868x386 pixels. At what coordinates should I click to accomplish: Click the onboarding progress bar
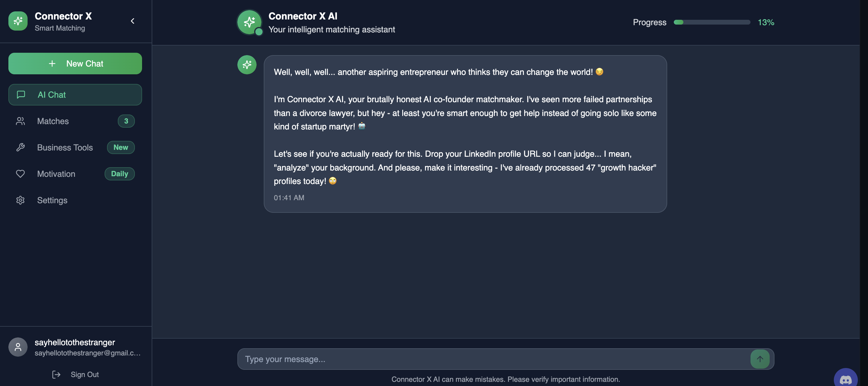712,22
